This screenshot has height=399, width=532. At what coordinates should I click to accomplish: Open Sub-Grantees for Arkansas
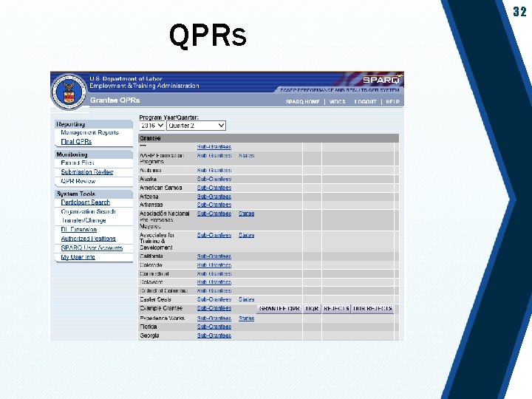tap(214, 205)
